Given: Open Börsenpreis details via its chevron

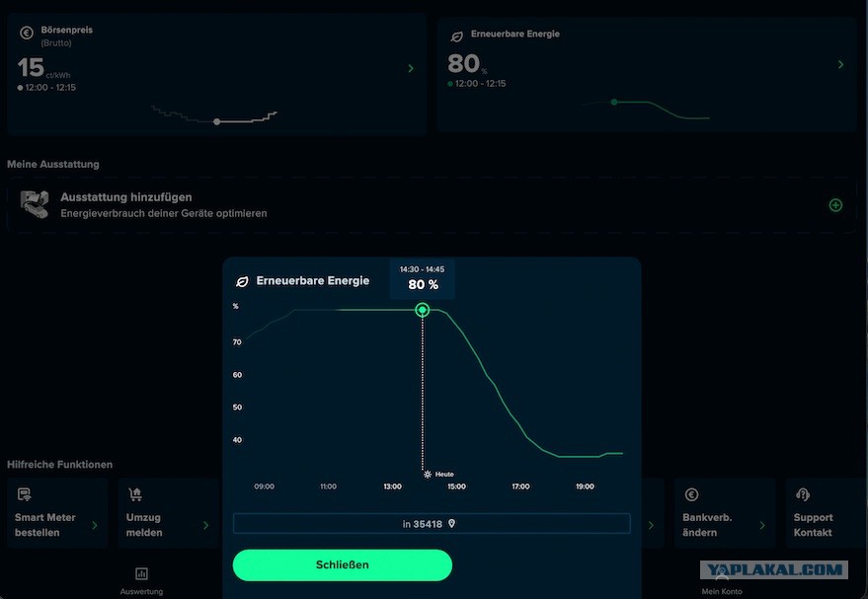Looking at the screenshot, I should pos(411,68).
